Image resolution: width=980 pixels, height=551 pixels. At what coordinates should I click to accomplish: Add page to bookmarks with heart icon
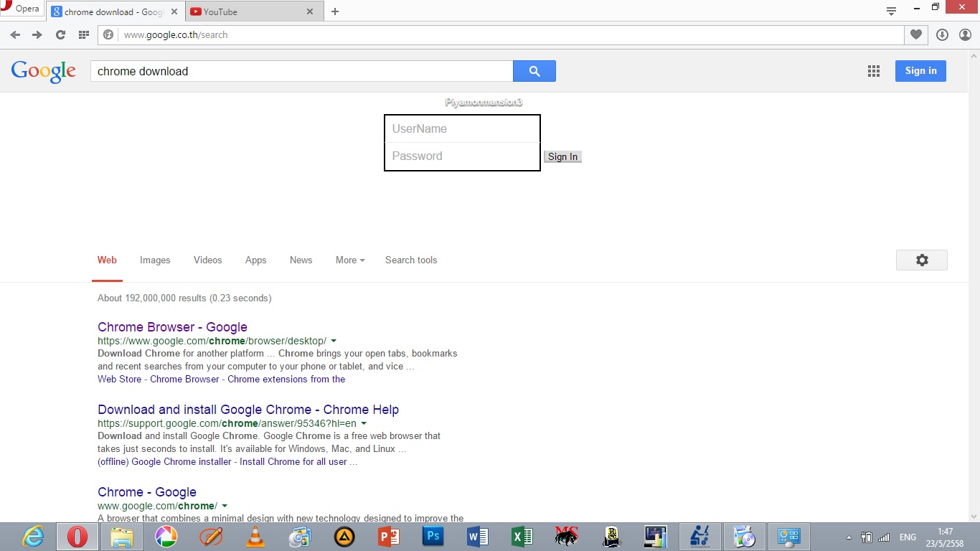click(916, 34)
